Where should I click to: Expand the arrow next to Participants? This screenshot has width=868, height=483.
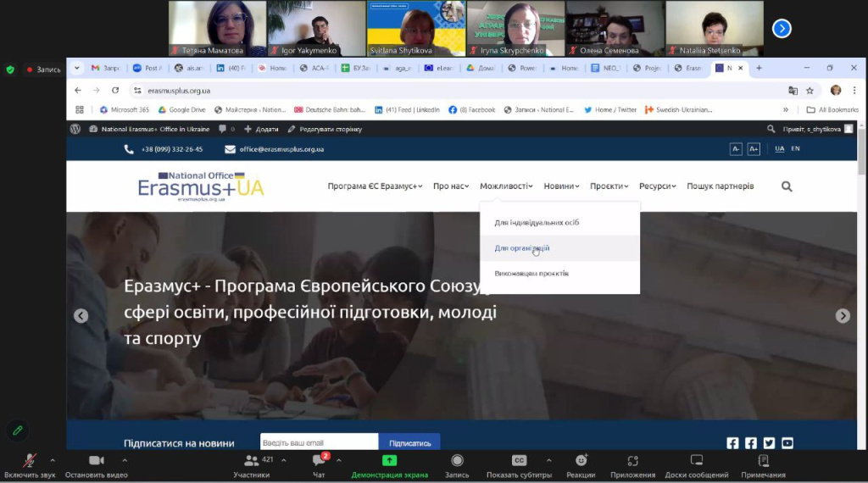pos(283,460)
